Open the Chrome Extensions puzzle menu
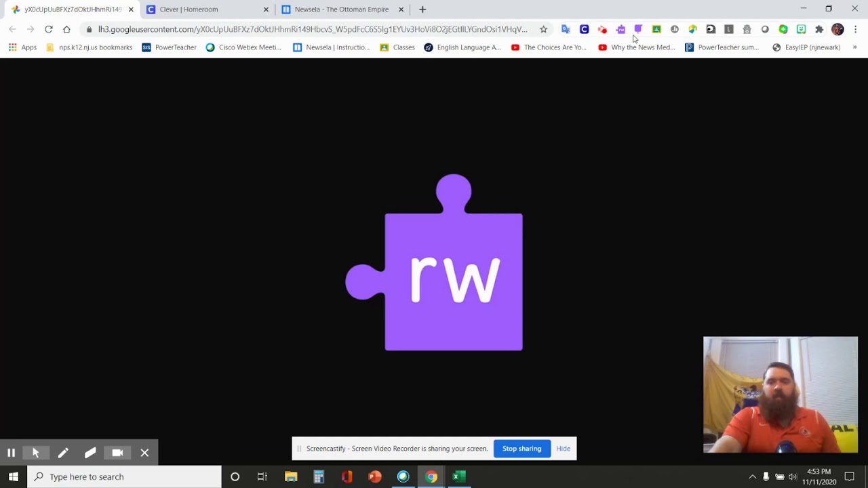The width and height of the screenshot is (868, 488). coord(819,29)
